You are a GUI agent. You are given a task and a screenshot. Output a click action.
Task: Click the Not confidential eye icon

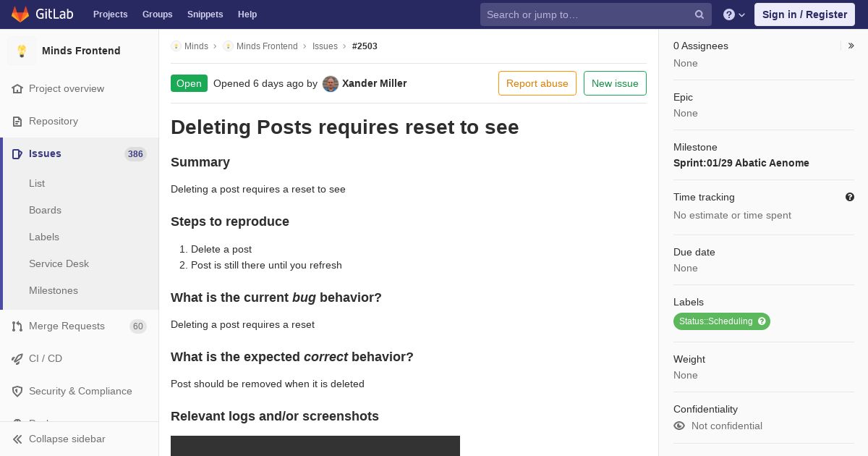coord(679,426)
